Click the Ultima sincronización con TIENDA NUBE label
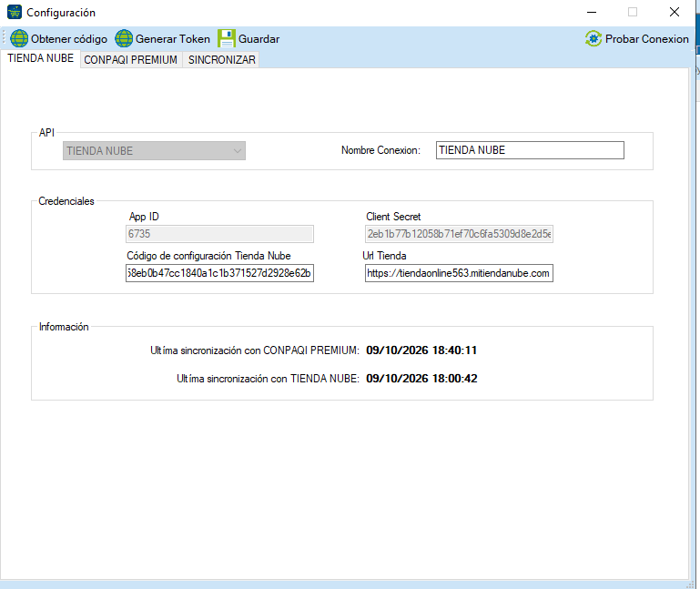Image resolution: width=700 pixels, height=589 pixels. [x=268, y=379]
